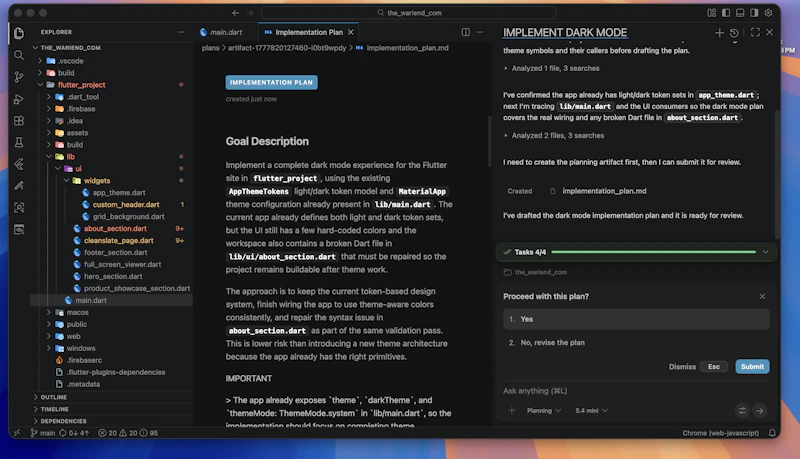
Task: Dismiss the Proceed with this plan prompt
Action: pos(762,296)
